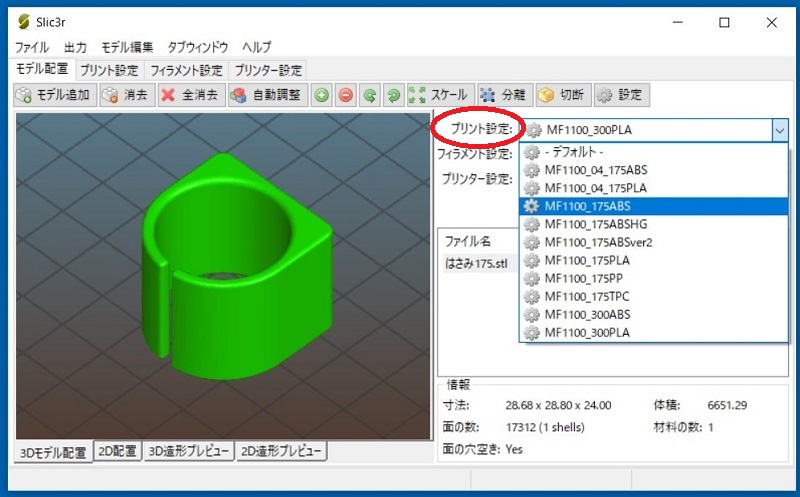Open the モデル編集 menu
Image resolution: width=800 pixels, height=497 pixels.
(127, 47)
